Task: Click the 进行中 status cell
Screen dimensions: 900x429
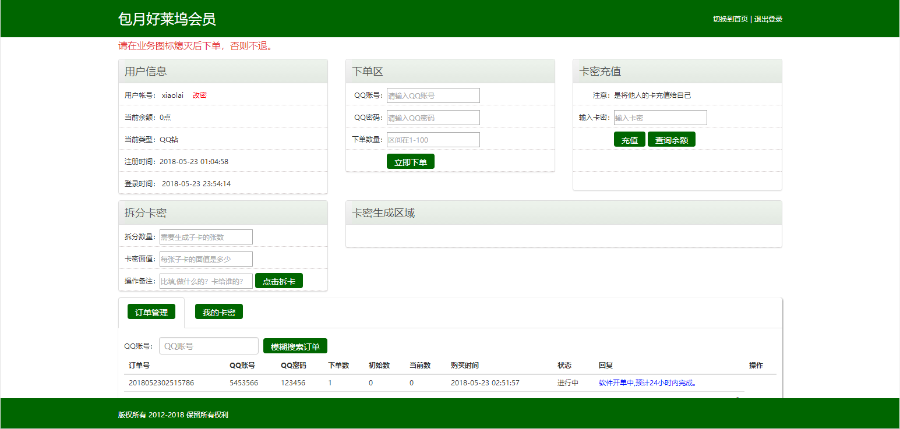Action: [x=567, y=383]
